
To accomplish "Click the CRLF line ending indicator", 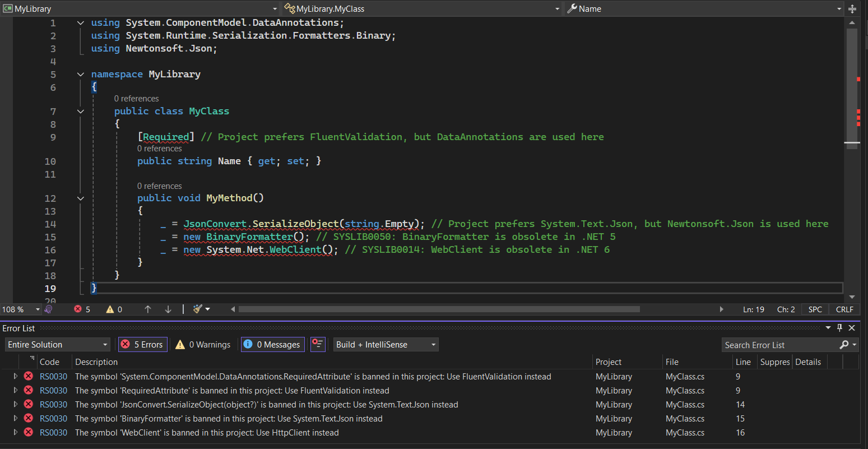I will pyautogui.click(x=844, y=309).
